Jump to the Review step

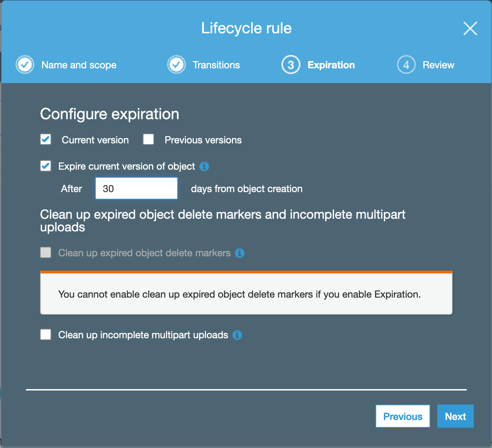(438, 65)
